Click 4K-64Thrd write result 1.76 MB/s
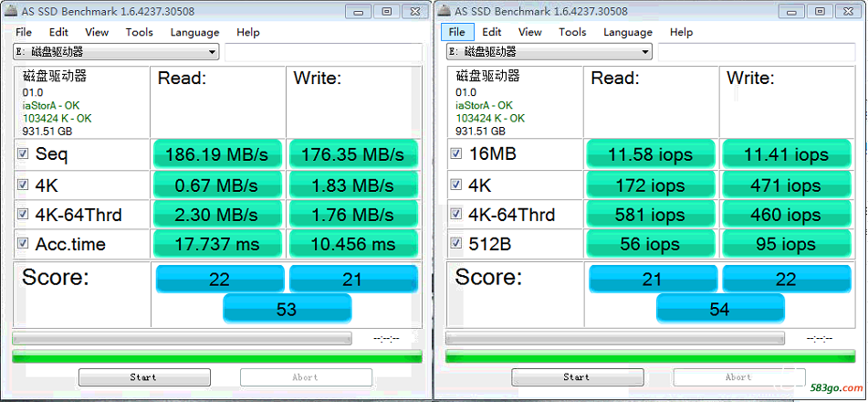Screen dimensions: 868x402 pos(352,215)
